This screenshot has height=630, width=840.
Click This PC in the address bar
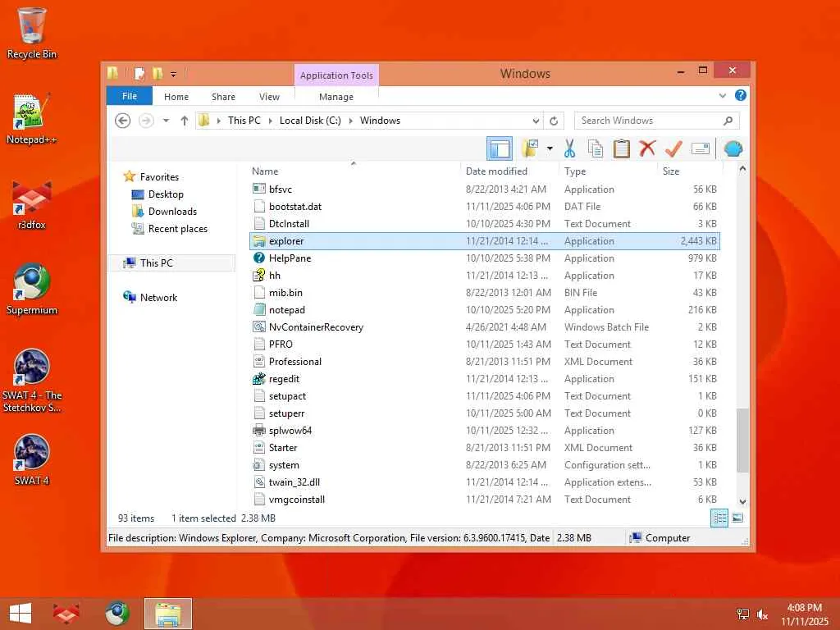point(244,121)
